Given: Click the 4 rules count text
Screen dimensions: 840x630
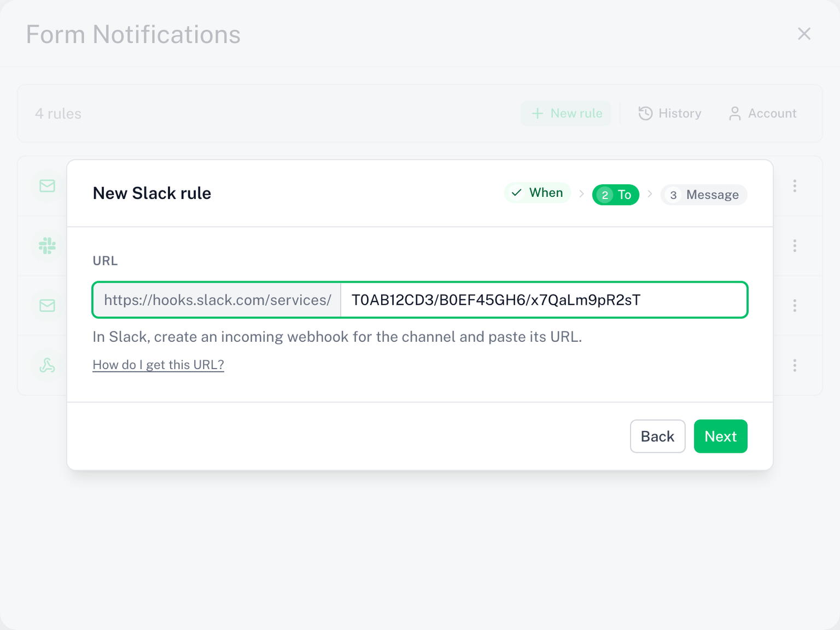Looking at the screenshot, I should 58,114.
